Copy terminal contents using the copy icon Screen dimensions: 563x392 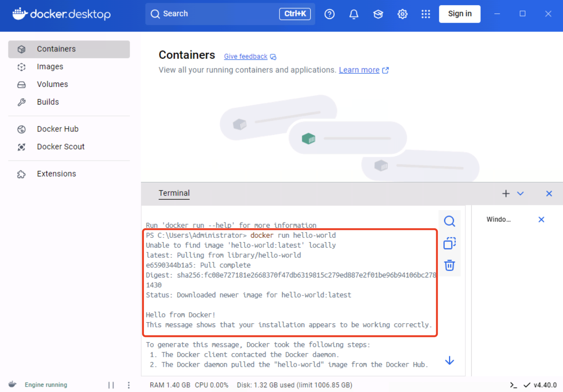coord(450,243)
